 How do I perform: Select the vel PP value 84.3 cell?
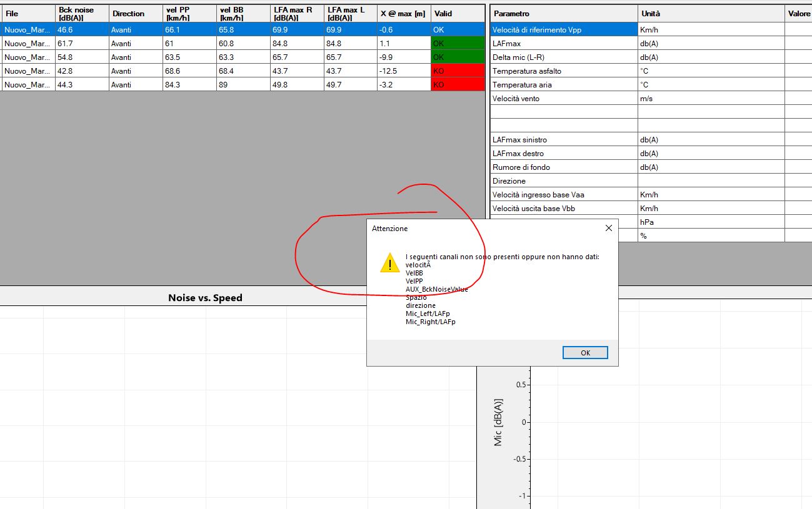189,85
